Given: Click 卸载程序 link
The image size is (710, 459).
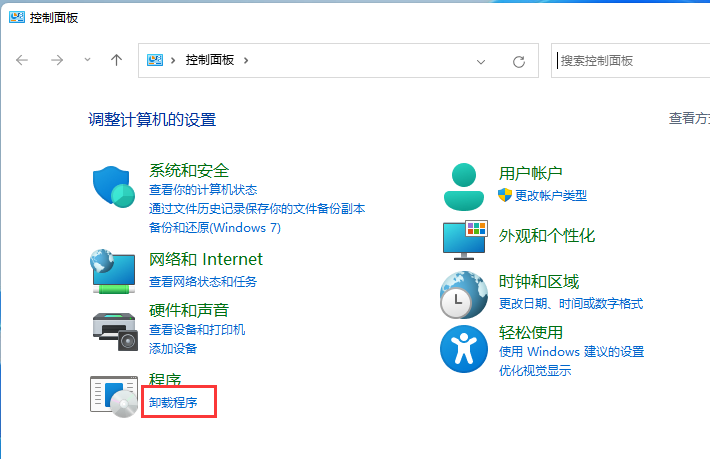Looking at the screenshot, I should click(173, 402).
